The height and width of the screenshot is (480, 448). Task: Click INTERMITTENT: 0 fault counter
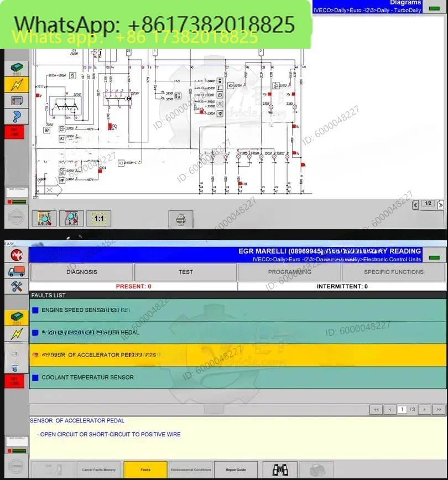click(342, 287)
